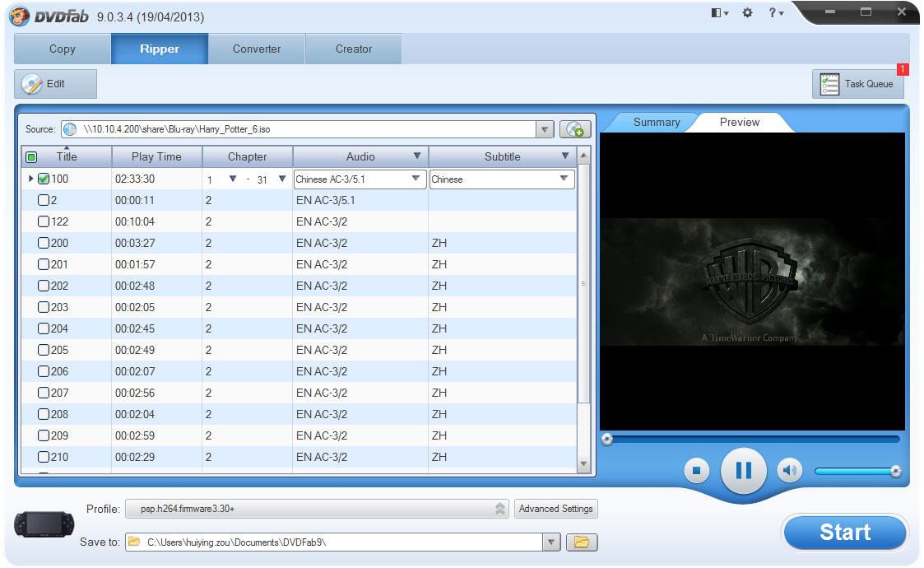Image resolution: width=924 pixels, height=568 pixels.
Task: Switch to the Copy tab
Action: 63,49
